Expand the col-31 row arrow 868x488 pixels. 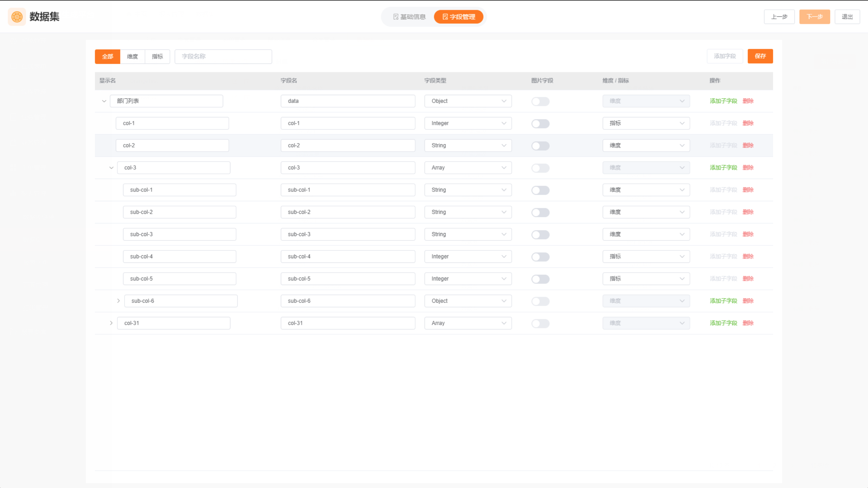[111, 323]
